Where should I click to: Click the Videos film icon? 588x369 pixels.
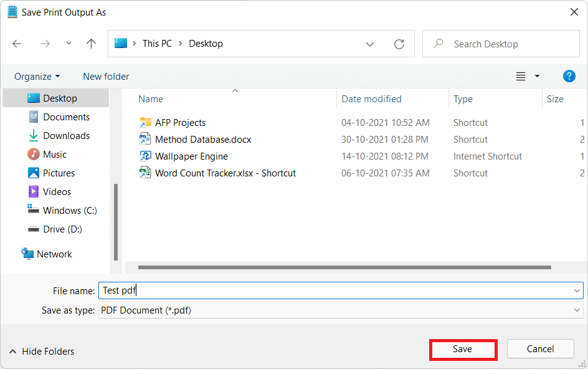[x=34, y=191]
